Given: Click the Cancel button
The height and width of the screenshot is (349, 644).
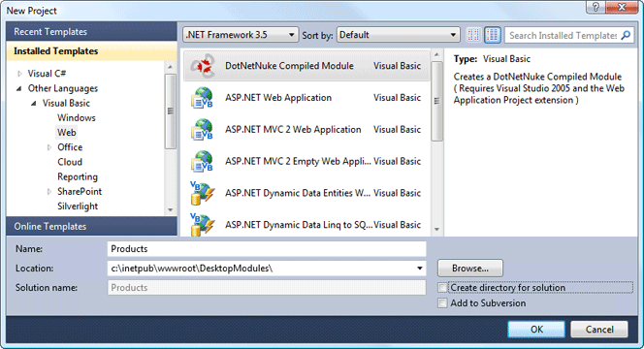Looking at the screenshot, I should point(599,330).
